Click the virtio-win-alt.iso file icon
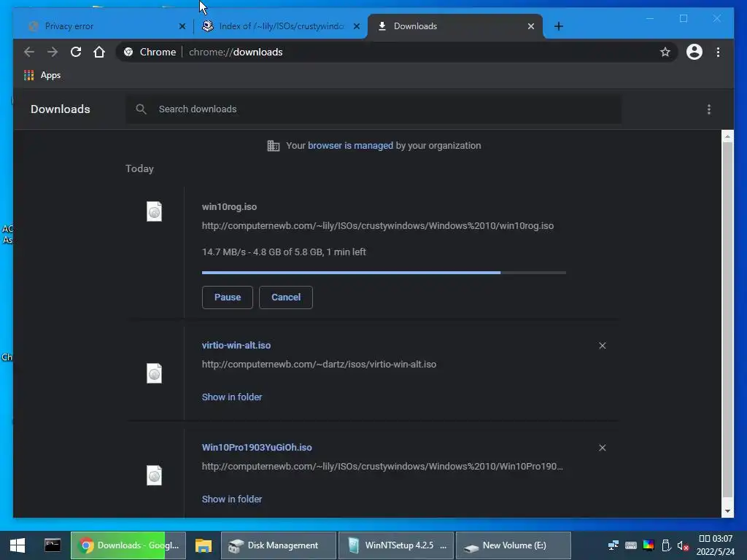 (154, 373)
